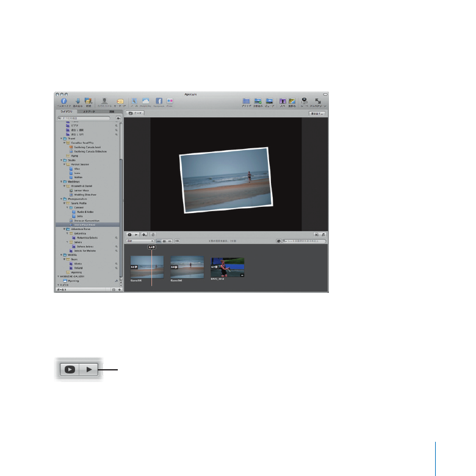476x476 pixels.
Task: Open the audio browser music note button
Action: tap(323, 235)
